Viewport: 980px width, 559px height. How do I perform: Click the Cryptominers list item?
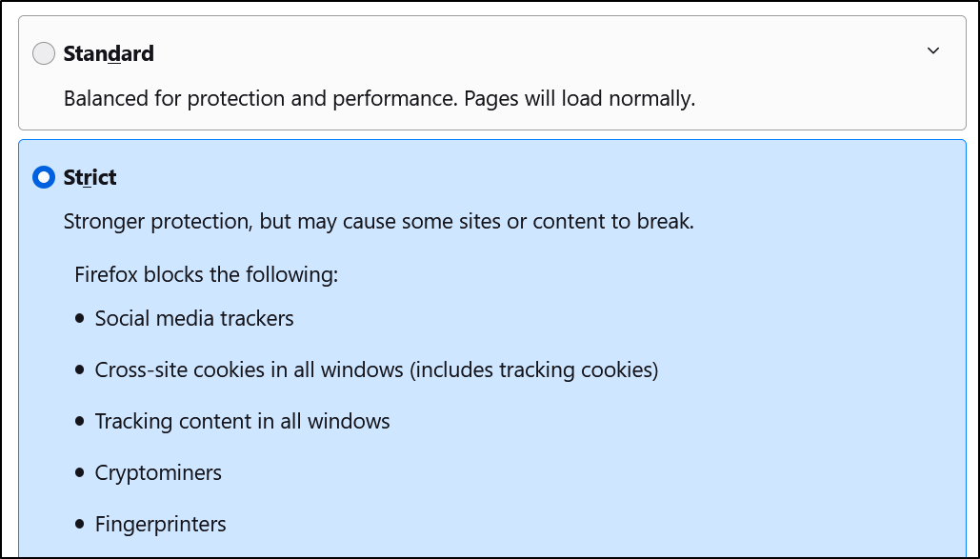click(158, 472)
